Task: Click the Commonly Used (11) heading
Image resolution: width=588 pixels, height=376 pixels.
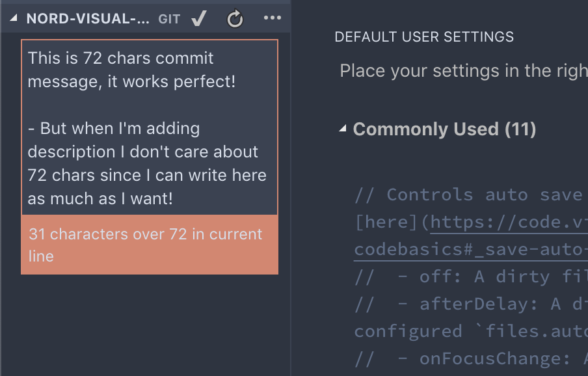Action: tap(444, 129)
